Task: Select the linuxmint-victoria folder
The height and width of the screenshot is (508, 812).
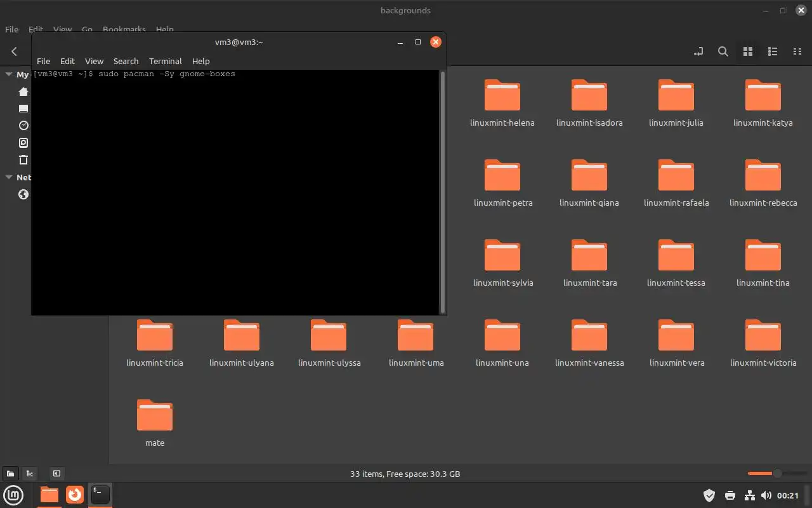Action: coord(763,343)
